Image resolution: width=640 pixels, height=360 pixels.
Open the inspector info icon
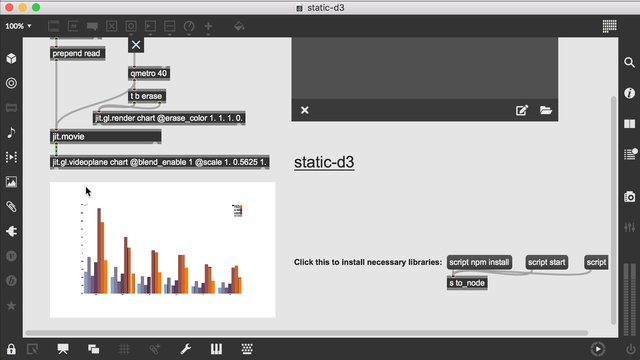pyautogui.click(x=629, y=93)
